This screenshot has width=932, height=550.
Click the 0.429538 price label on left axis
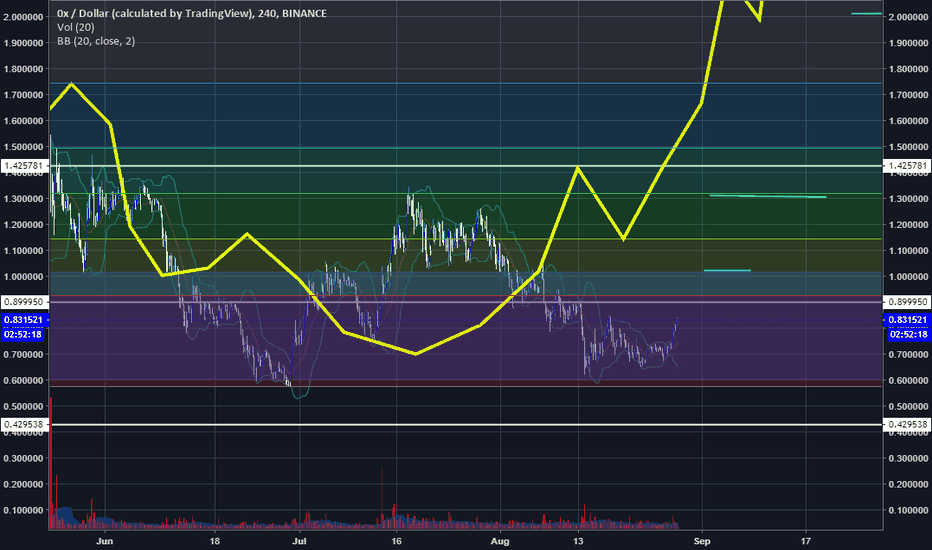[x=23, y=425]
